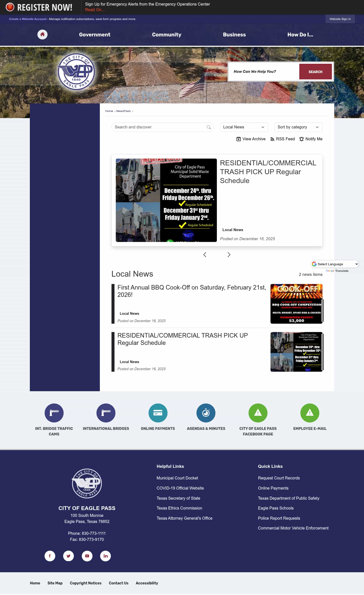This screenshot has width=364, height=595.
Task: Click the Home breadcrumb link
Action: click(x=109, y=111)
